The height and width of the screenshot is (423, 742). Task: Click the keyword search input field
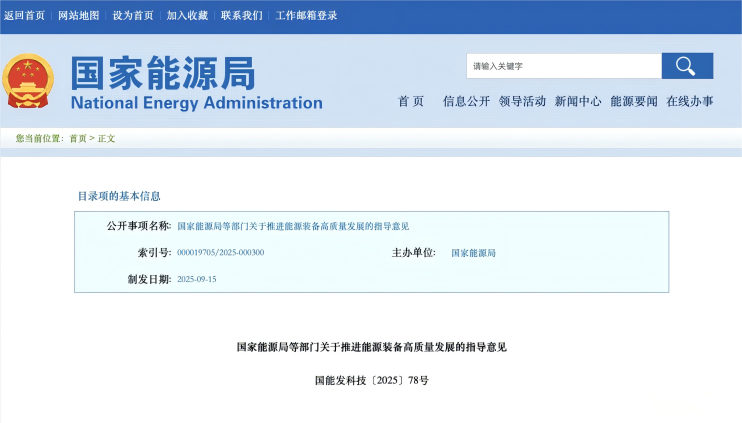(x=563, y=66)
